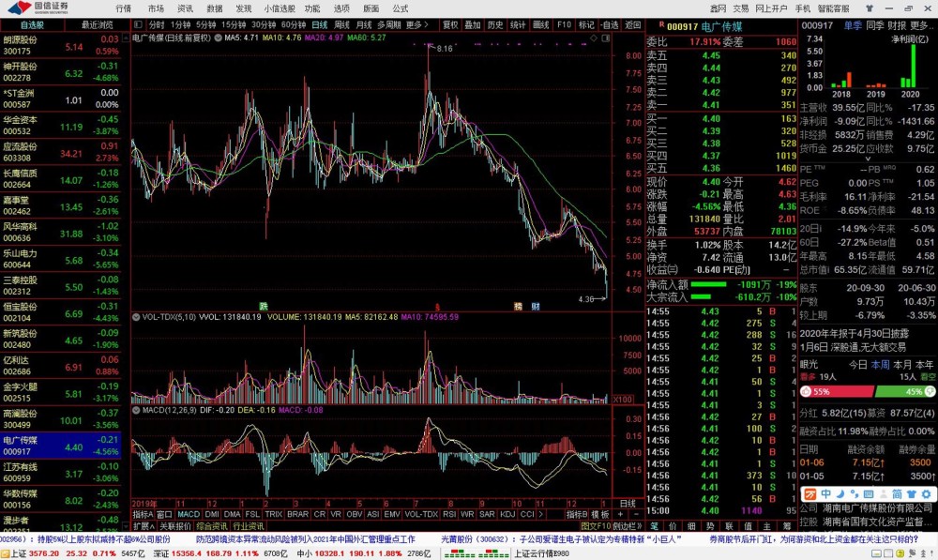Click the 返回 button
This screenshot has height=560, width=938.
(633, 24)
